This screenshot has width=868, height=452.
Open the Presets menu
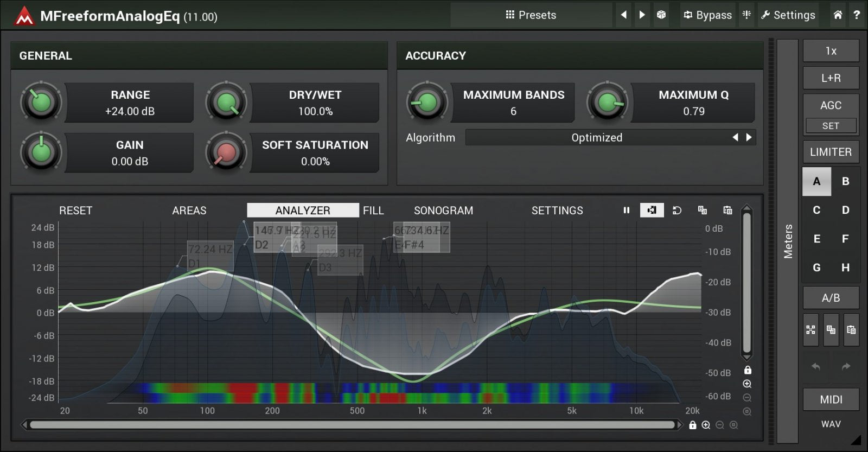pos(531,15)
